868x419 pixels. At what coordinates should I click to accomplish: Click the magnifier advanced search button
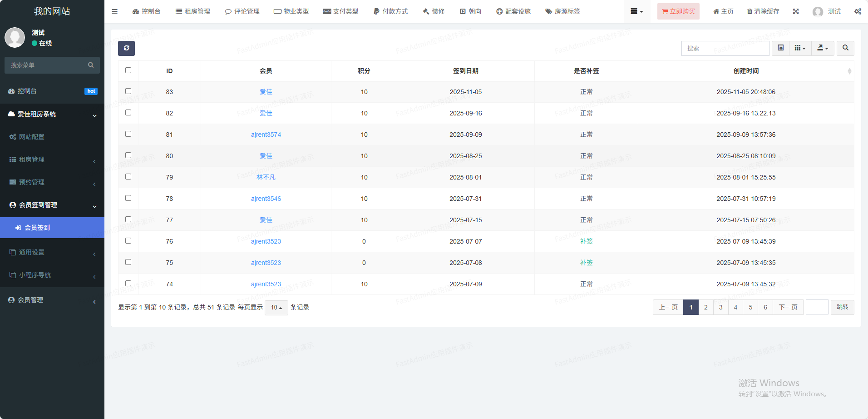point(845,48)
